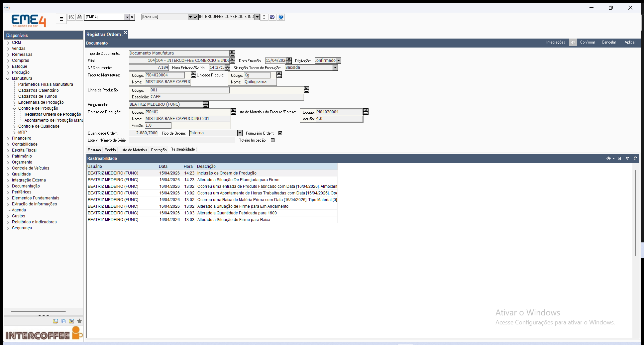The height and width of the screenshot is (345, 644).
Task: Click the checkmark button beside the [Diversas] dropdown
Action: (195, 17)
